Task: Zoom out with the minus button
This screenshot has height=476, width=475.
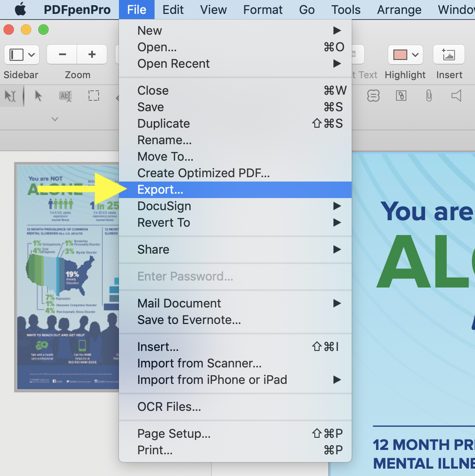Action: tap(62, 54)
